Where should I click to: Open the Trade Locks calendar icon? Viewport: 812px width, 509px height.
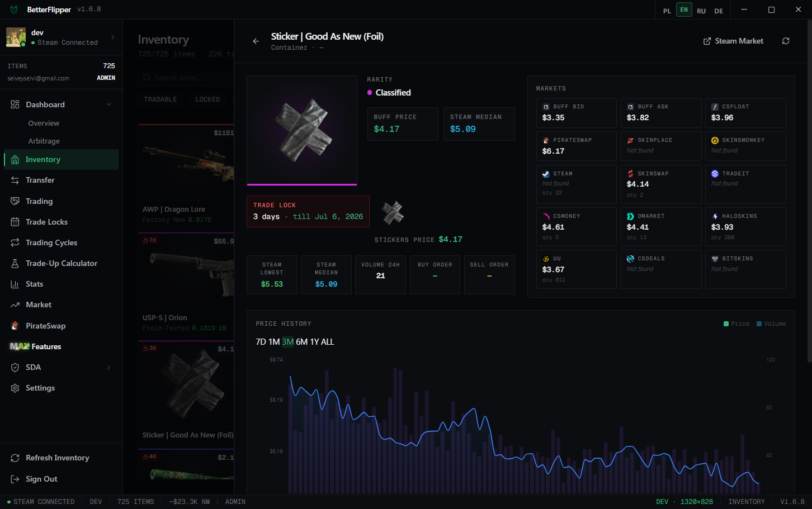pos(15,222)
